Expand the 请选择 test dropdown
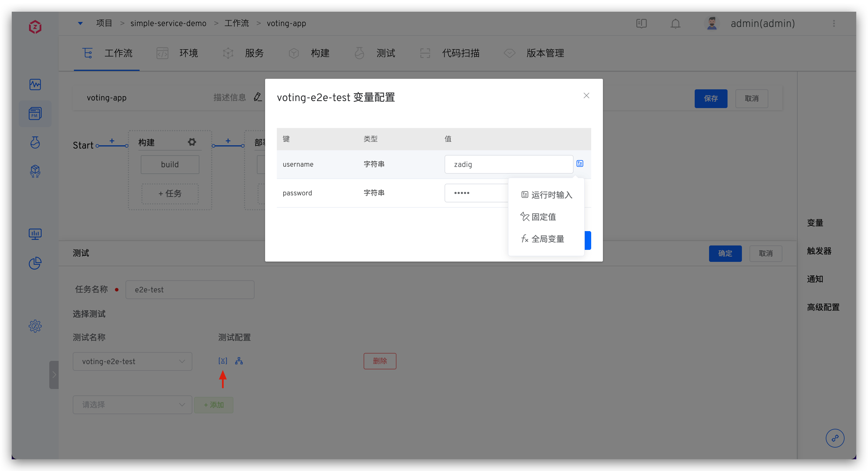 133,405
